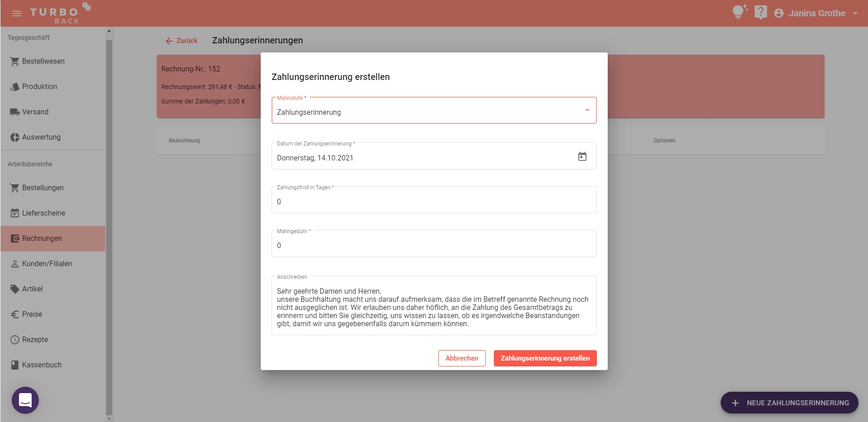The image size is (868, 422).
Task: Click the Produktion sidebar icon
Action: click(15, 87)
